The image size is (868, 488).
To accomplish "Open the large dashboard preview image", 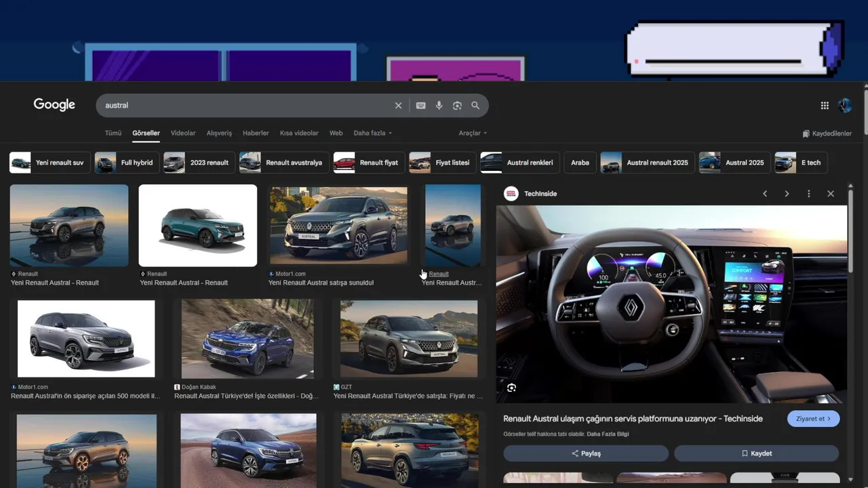I will point(671,304).
